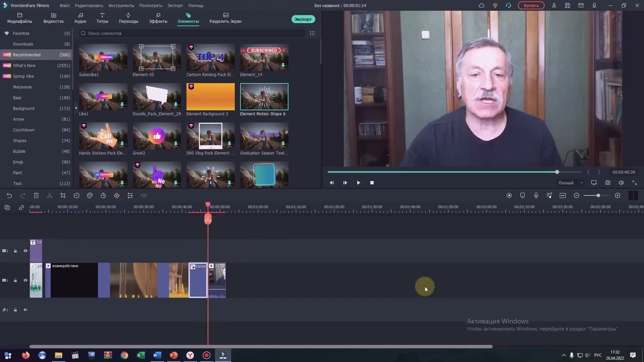The image size is (644, 362).
Task: Toggle visibility eye of video track 1
Action: [x=25, y=280]
